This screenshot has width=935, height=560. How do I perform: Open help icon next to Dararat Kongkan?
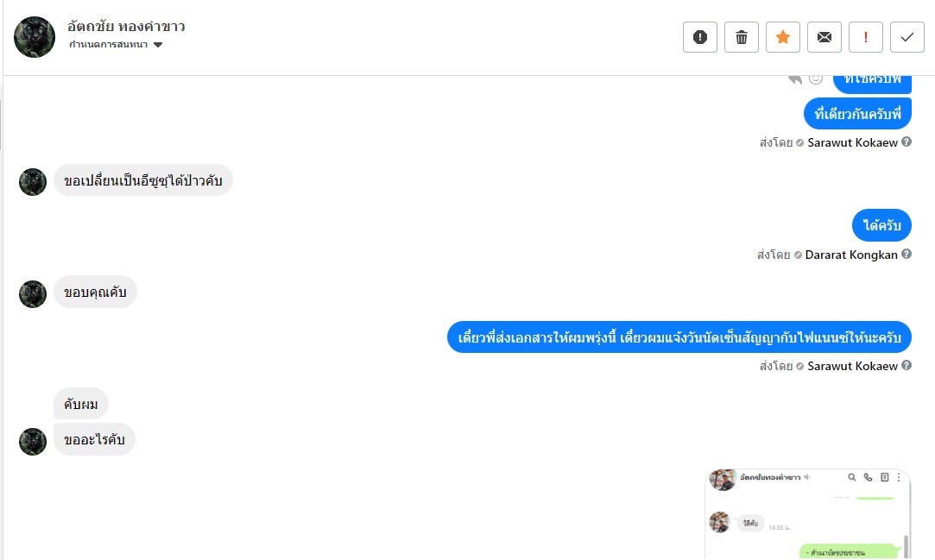[907, 254]
